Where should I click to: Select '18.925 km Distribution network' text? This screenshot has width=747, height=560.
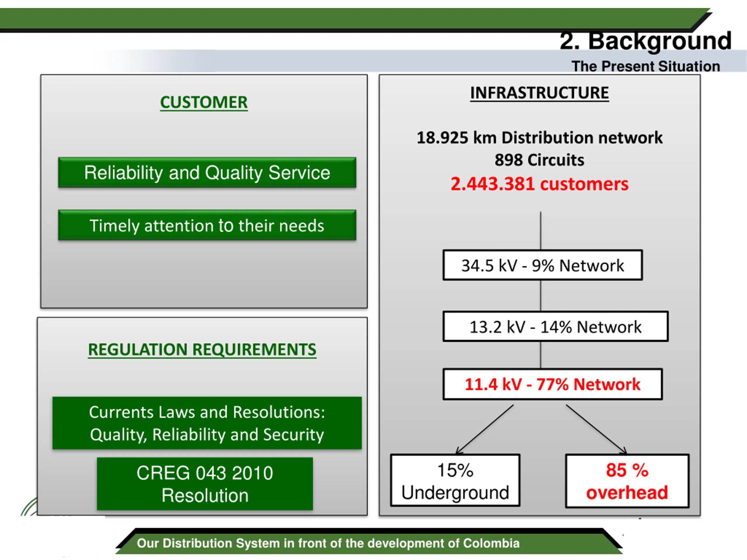coord(539,138)
